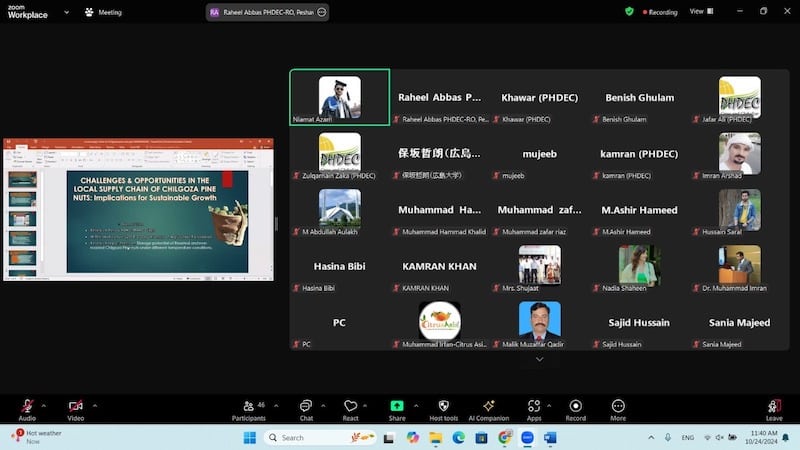Open the Participants panel
This screenshot has width=800, height=450.
tap(247, 406)
